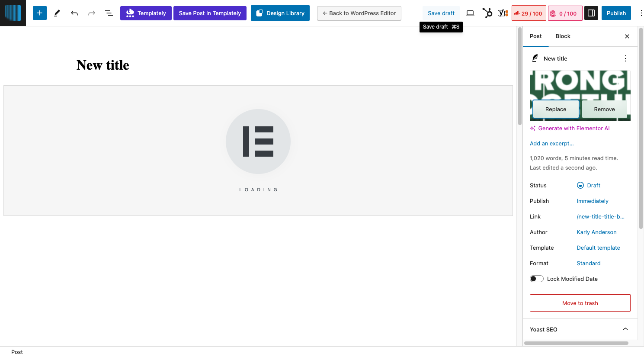Click the Templately button
The width and height of the screenshot is (644, 357).
click(x=146, y=13)
